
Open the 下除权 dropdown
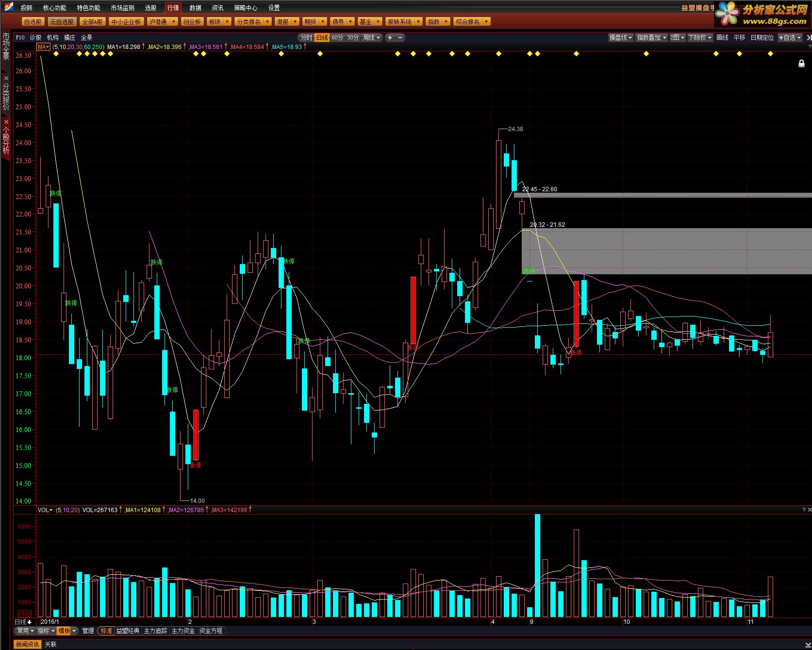(x=700, y=37)
